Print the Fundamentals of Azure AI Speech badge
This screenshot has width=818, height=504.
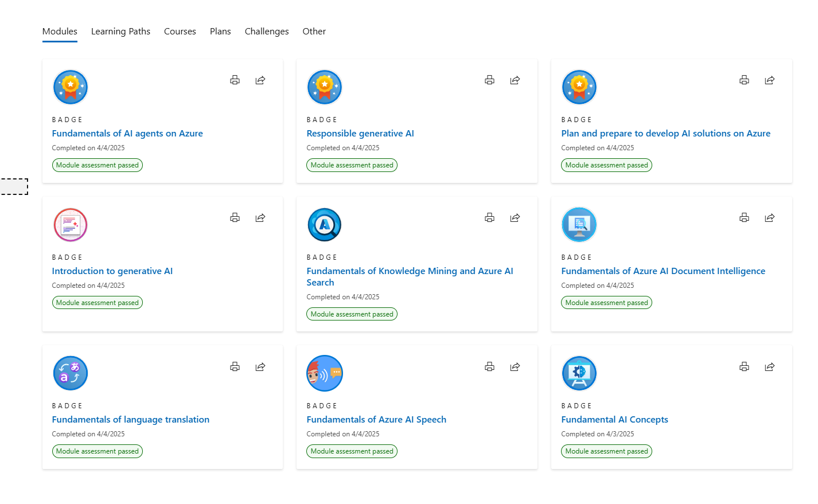(x=489, y=367)
